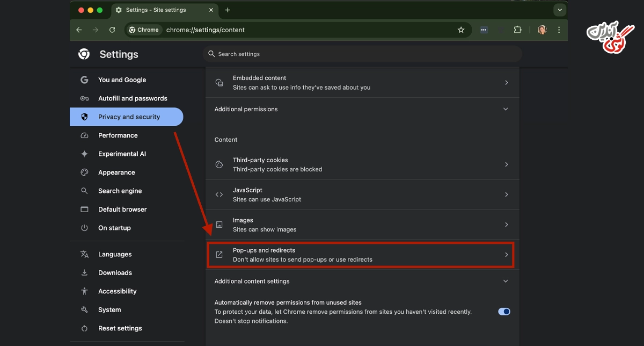Click the browser reload icon

pyautogui.click(x=112, y=30)
